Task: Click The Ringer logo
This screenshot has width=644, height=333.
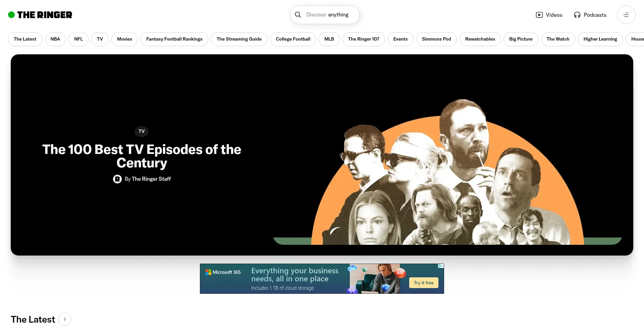Action: [x=40, y=15]
